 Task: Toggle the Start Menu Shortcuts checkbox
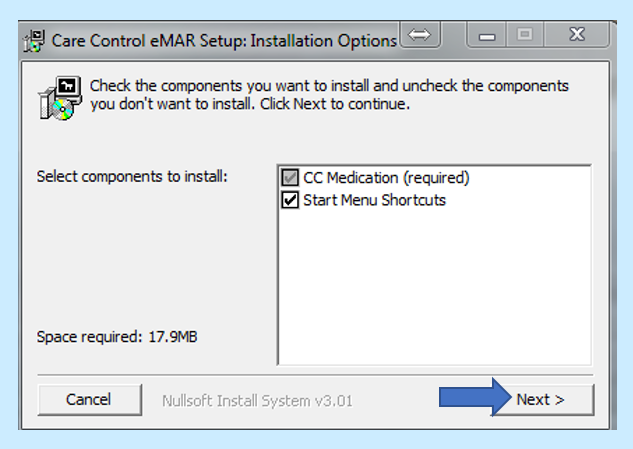point(290,200)
